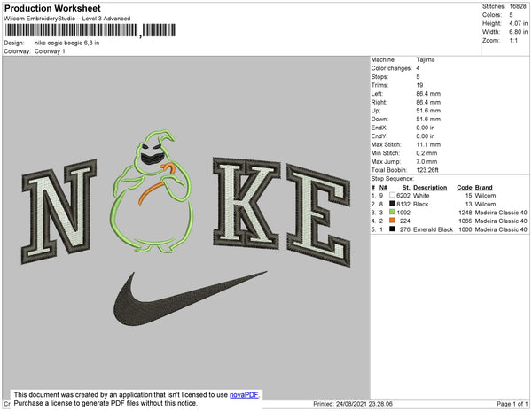Click the Emerald Black 276 swatch
Screen dimensions: 532x411
[x=392, y=229]
